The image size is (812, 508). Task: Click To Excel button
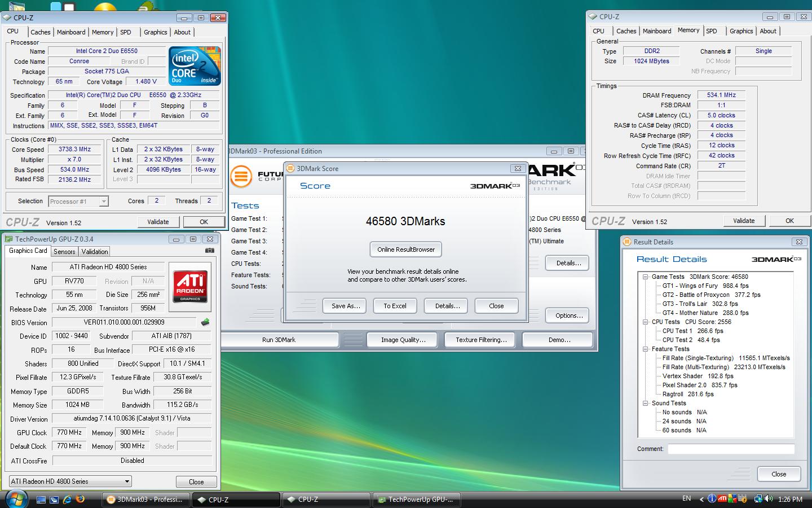tap(395, 306)
